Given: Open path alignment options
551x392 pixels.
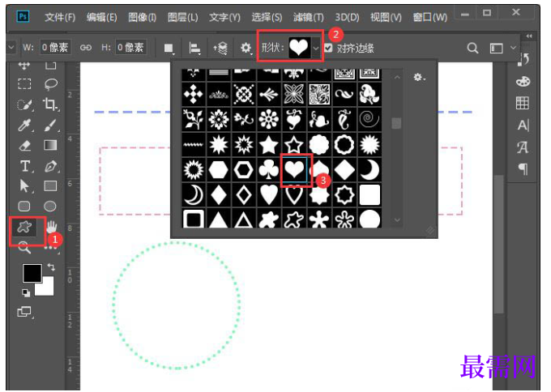Looking at the screenshot, I should tap(194, 48).
